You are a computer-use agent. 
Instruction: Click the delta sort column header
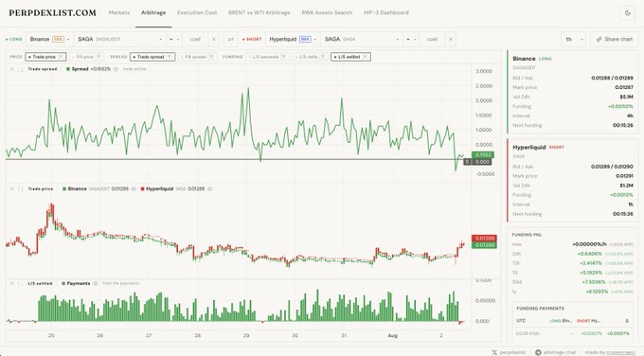click(627, 321)
